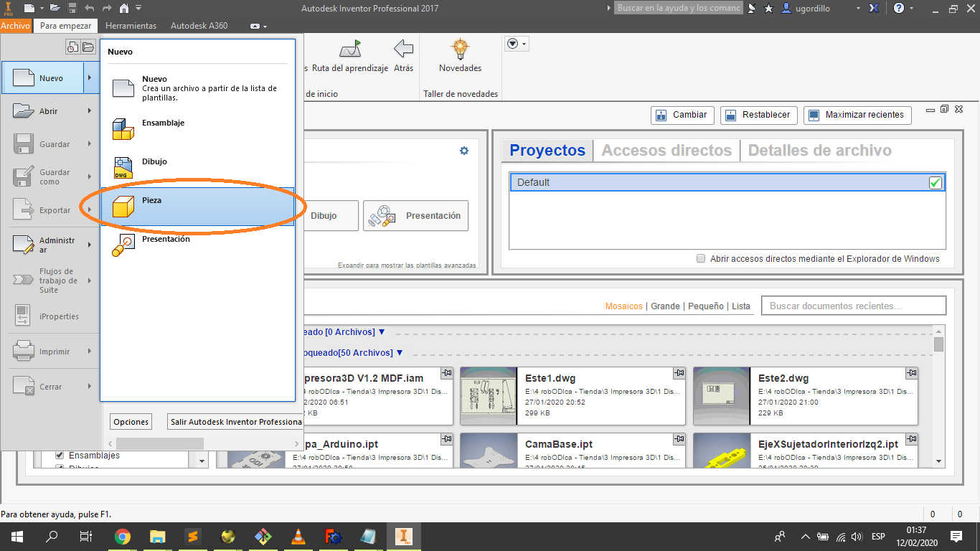The width and height of the screenshot is (980, 551).
Task: Click the Open folder icon in quick access toolbar
Action: 55,8
